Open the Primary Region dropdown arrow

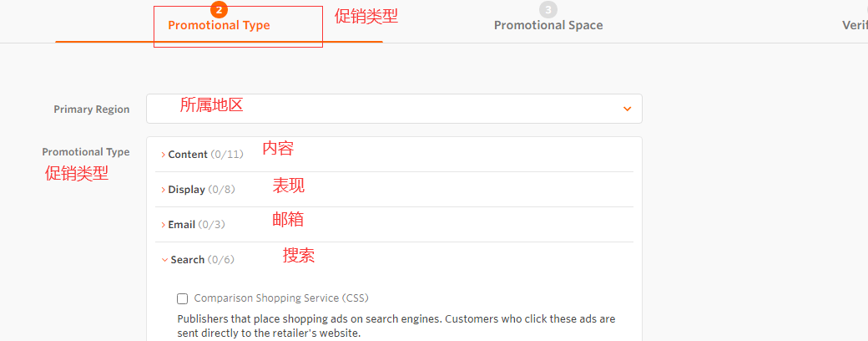point(627,109)
